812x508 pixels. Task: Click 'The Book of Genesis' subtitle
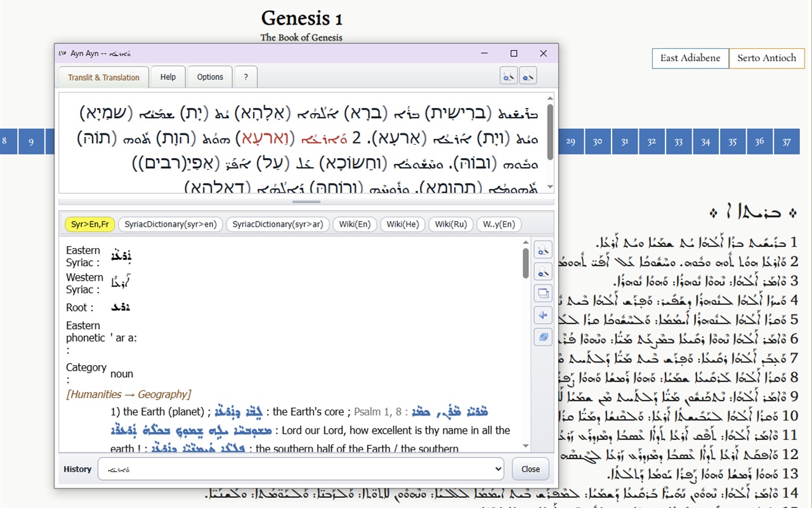click(x=301, y=37)
